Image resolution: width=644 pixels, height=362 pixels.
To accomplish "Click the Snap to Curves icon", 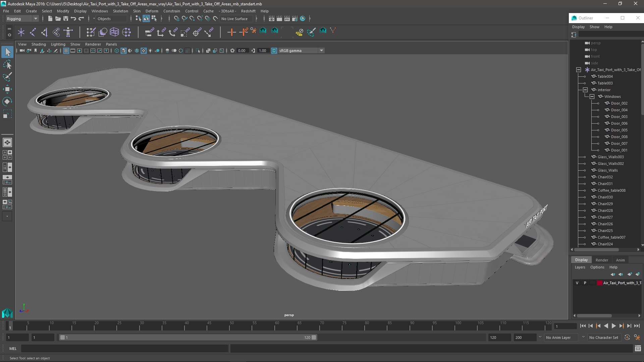I will click(184, 19).
